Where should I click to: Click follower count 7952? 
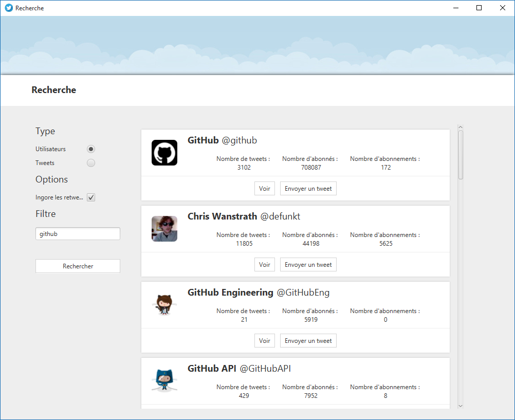point(311,396)
